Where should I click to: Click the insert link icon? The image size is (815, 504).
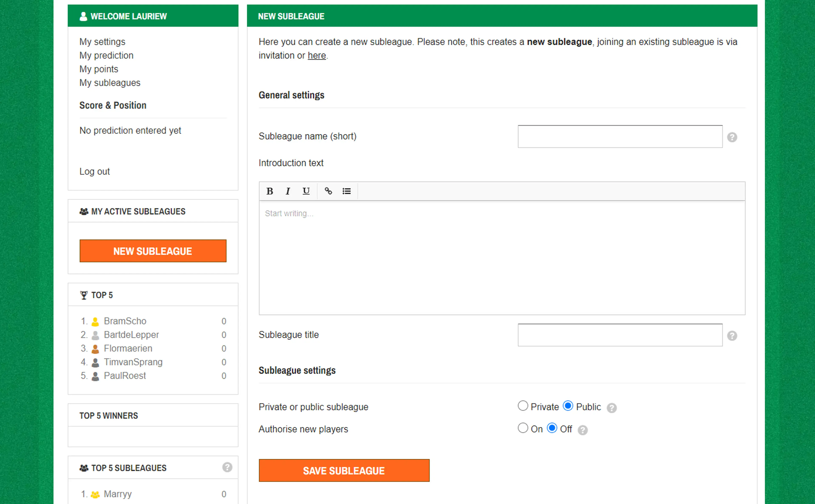point(328,191)
